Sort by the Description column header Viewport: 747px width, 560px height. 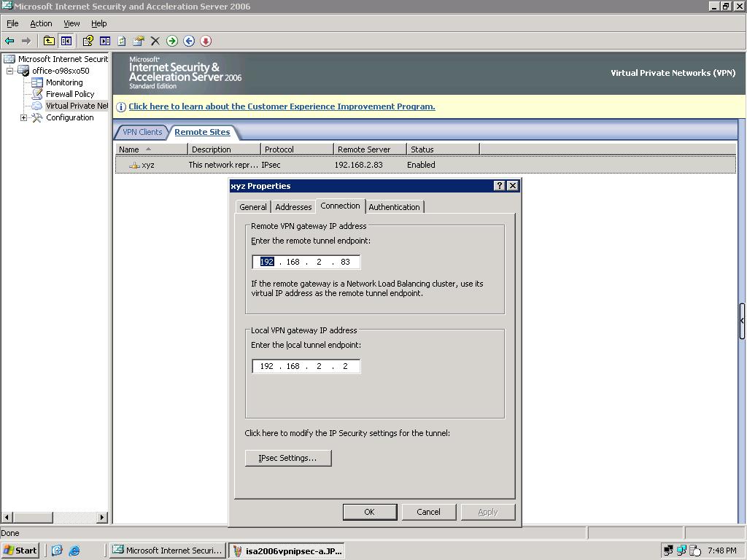[225, 149]
